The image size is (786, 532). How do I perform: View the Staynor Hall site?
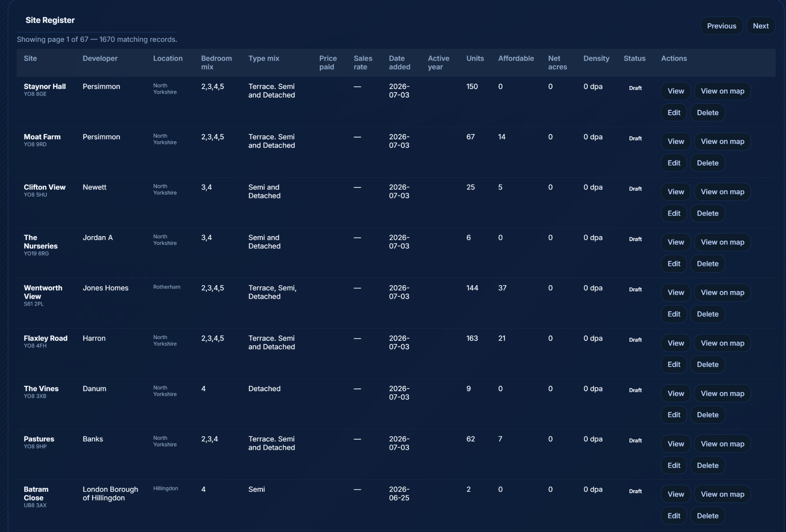pyautogui.click(x=675, y=91)
